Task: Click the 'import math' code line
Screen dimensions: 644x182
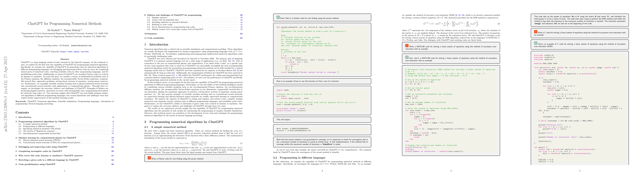Action: click(x=283, y=90)
